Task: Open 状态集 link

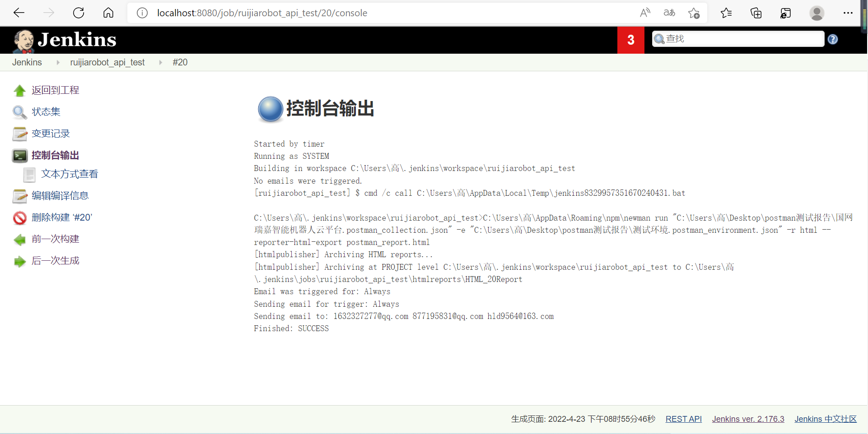Action: (x=46, y=112)
